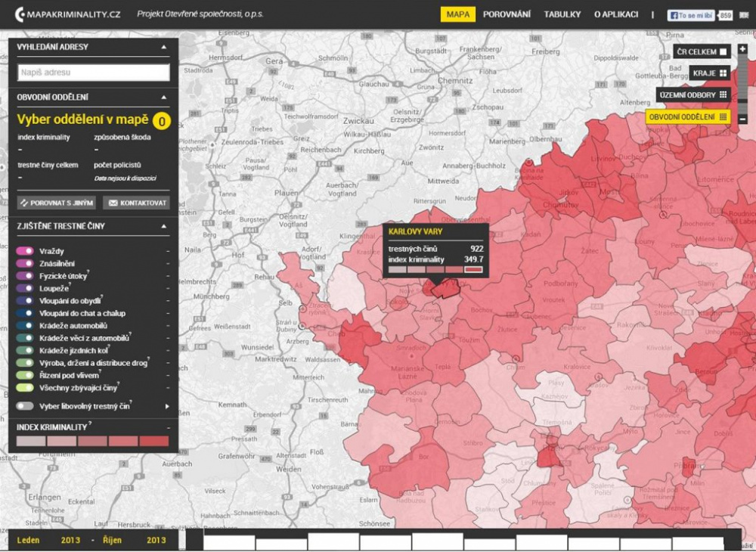This screenshot has width=756, height=552.
Task: Select the MAPA navigation tab
Action: click(457, 14)
